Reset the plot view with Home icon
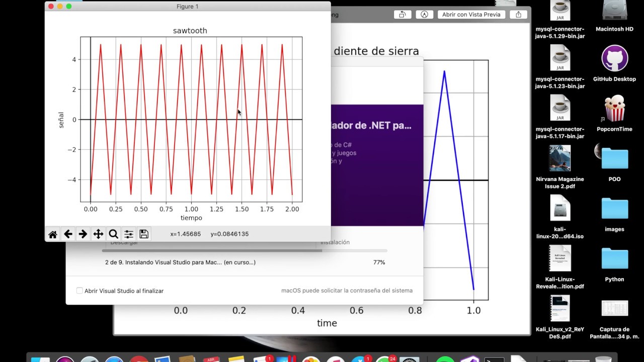Screen dimensions: 644x362 click(53, 234)
